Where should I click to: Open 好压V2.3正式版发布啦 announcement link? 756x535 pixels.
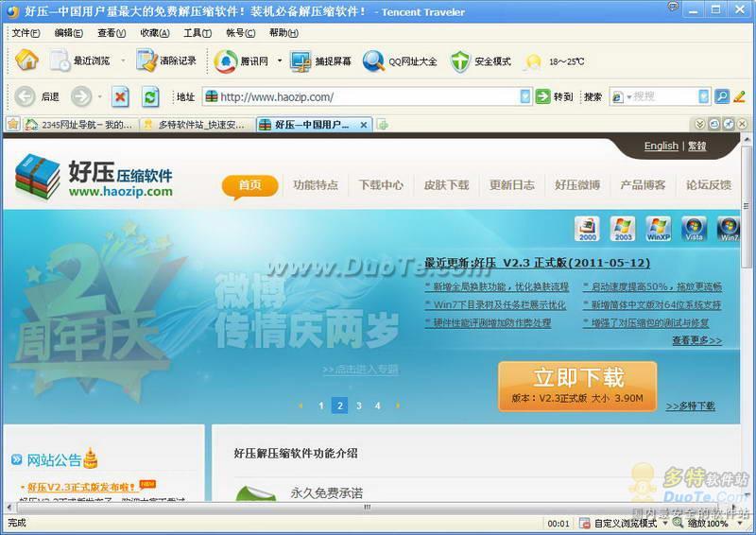tap(81, 487)
